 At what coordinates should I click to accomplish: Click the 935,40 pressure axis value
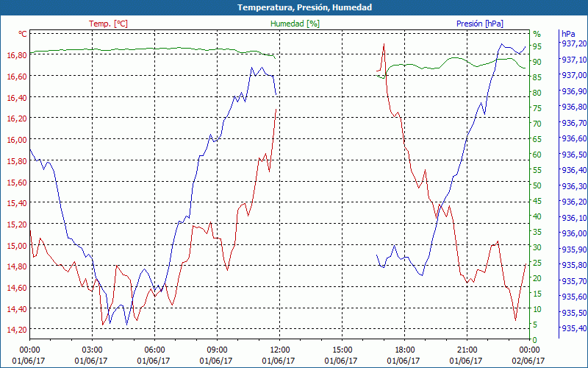(574, 328)
